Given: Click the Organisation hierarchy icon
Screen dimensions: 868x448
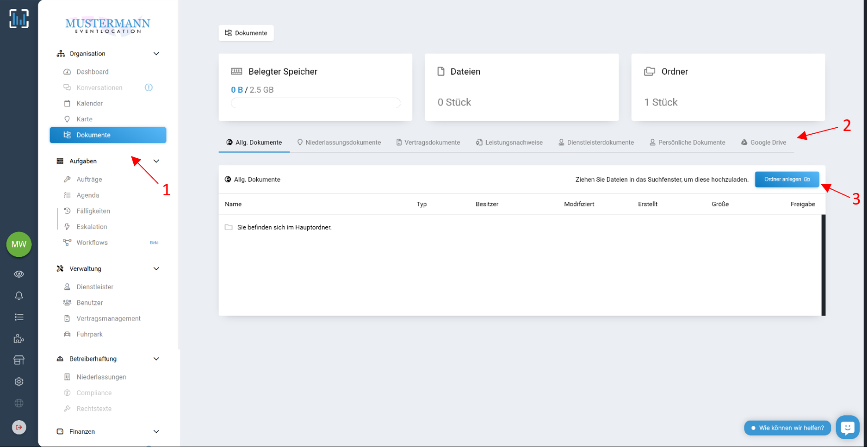Looking at the screenshot, I should point(61,54).
